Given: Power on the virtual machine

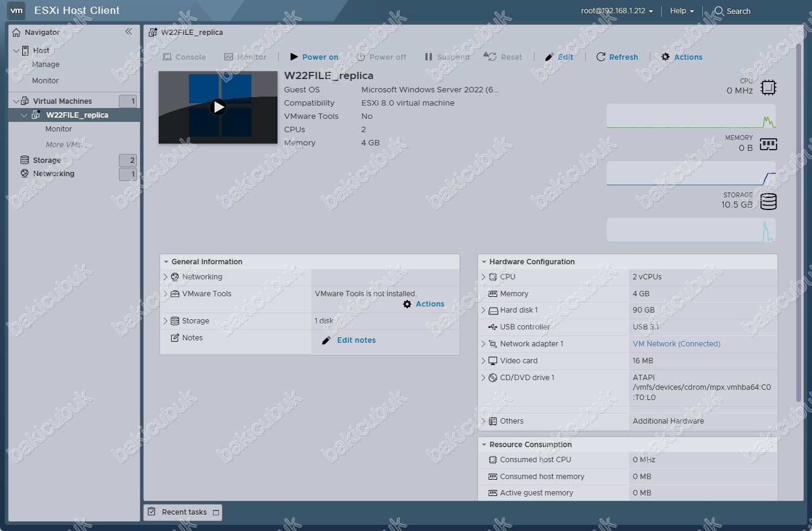Looking at the screenshot, I should (x=314, y=57).
